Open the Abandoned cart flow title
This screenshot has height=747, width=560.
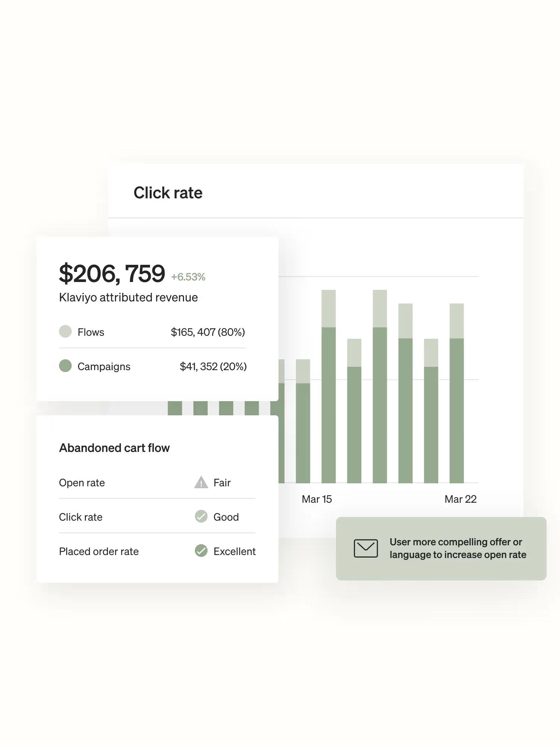[114, 448]
